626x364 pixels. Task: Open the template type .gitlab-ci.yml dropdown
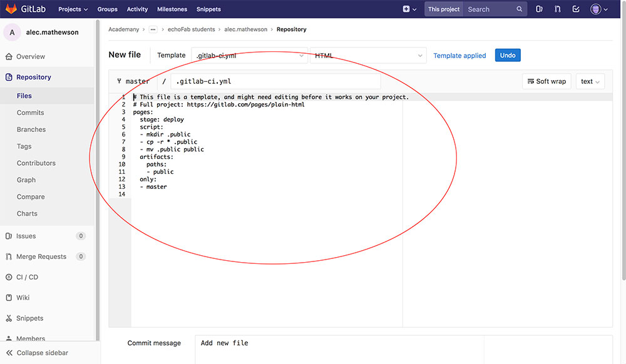point(250,56)
